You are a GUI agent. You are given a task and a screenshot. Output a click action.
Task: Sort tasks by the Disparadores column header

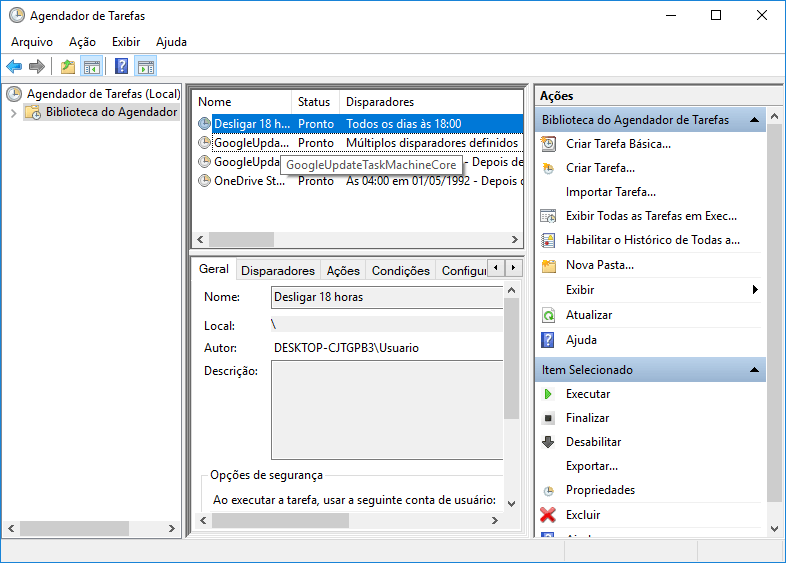pyautogui.click(x=431, y=102)
